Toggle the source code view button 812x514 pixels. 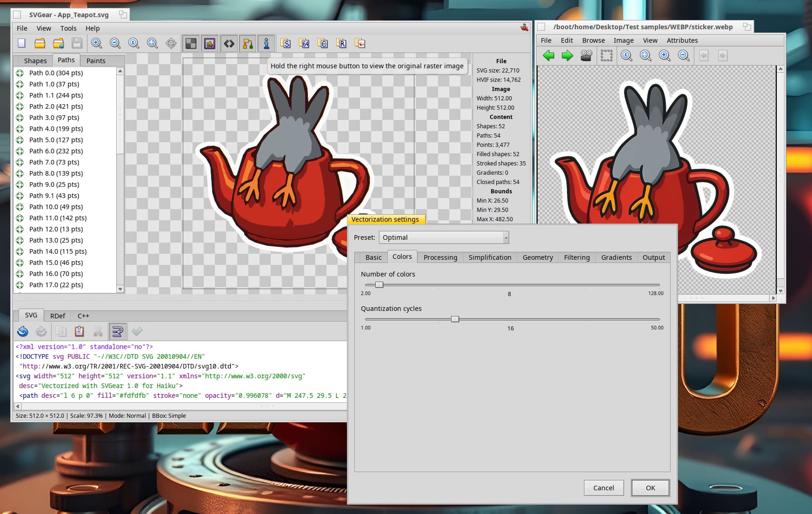(x=229, y=44)
